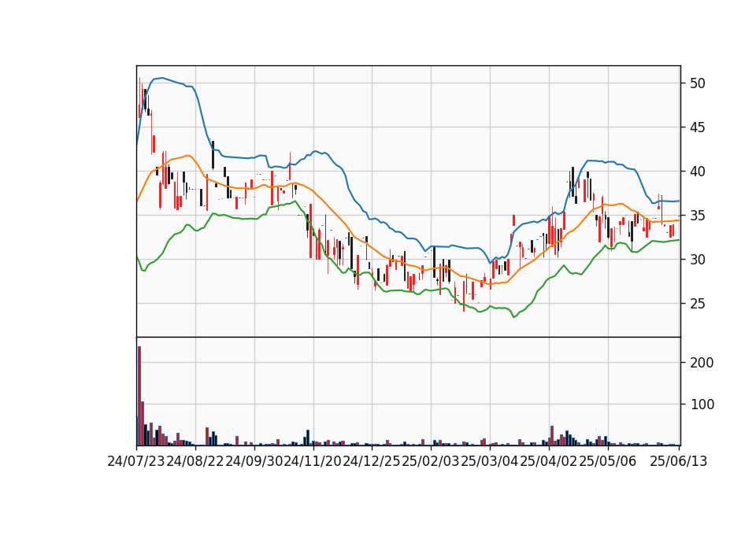Click the 24/07/23 date label
The image size is (756, 543).
pyautogui.click(x=136, y=461)
